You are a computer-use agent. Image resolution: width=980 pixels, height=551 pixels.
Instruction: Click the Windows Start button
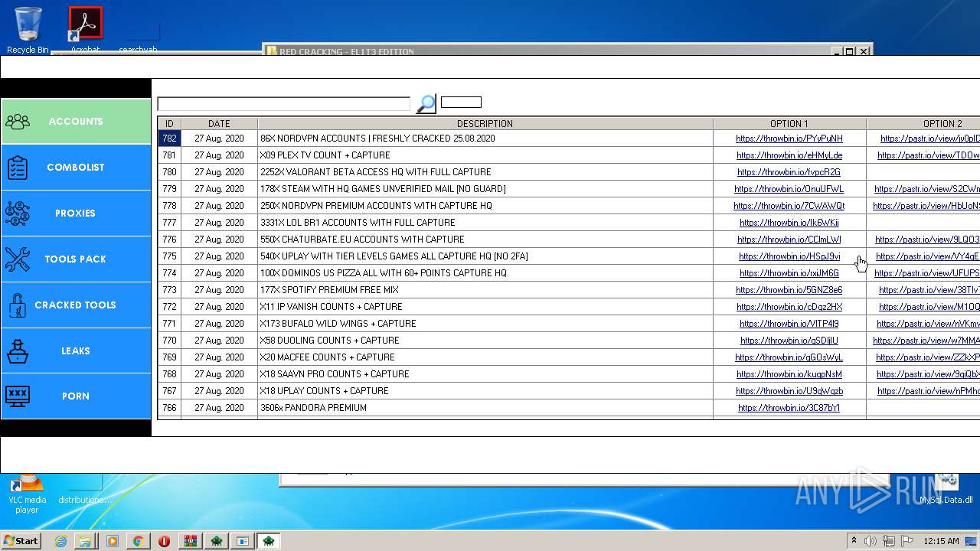(x=21, y=540)
